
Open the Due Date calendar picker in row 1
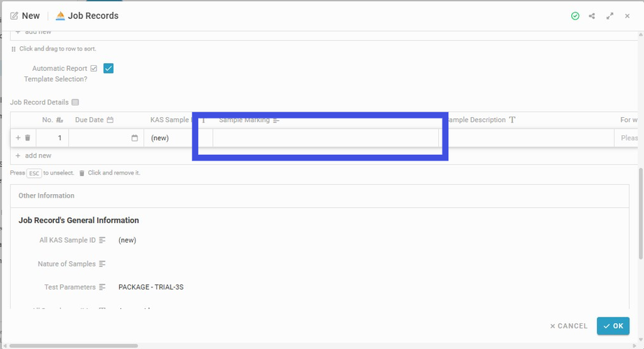(134, 138)
